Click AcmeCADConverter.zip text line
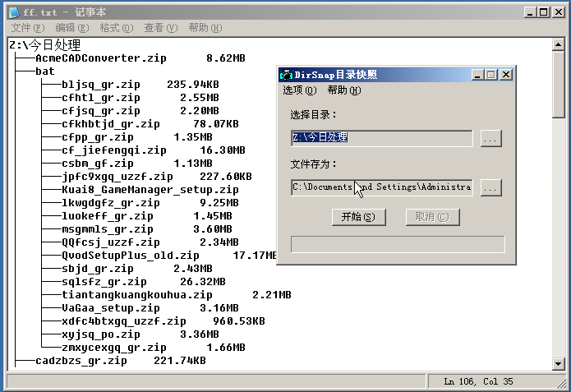 click(x=140, y=58)
